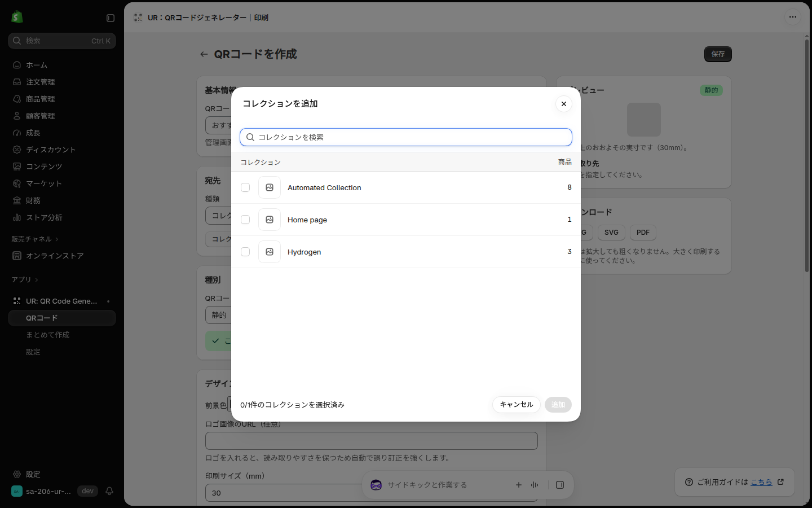Click the voice waveform icon in Sidekick bar

535,485
